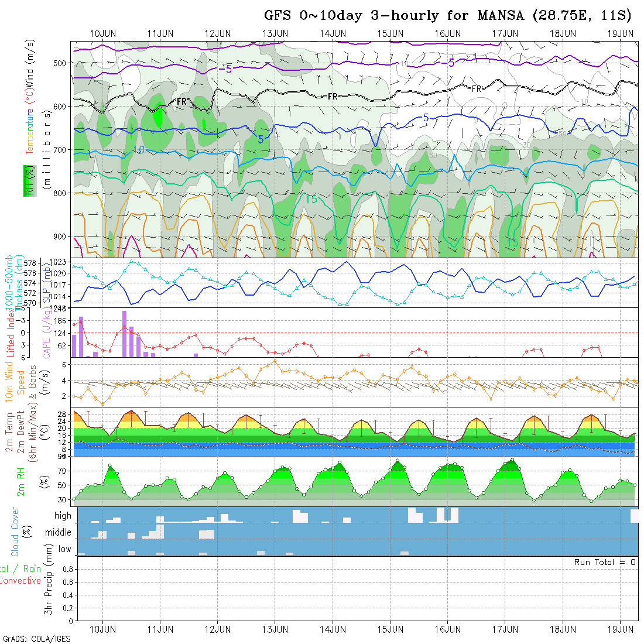Image resolution: width=644 pixels, height=644 pixels.
Task: Click the GrADS: COLA/IGES credit text
Action: click(37, 639)
